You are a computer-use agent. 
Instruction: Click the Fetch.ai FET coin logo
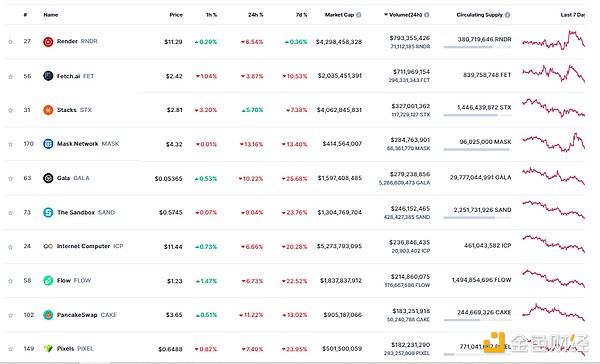(48, 76)
